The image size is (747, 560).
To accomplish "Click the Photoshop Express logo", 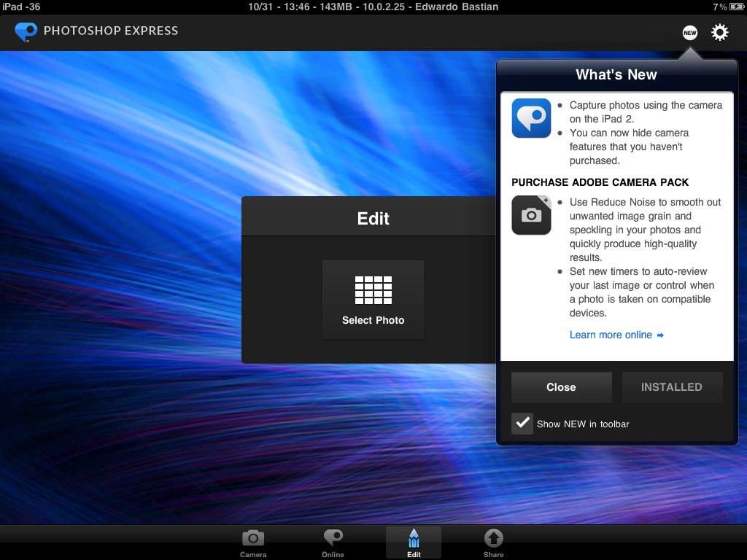I will point(26,32).
